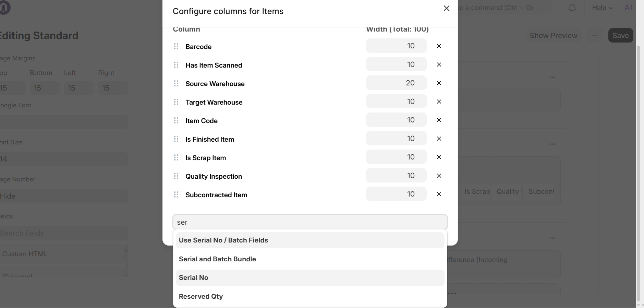The width and height of the screenshot is (644, 308).
Task: Grab the drag handle for Item Code
Action: click(x=176, y=120)
